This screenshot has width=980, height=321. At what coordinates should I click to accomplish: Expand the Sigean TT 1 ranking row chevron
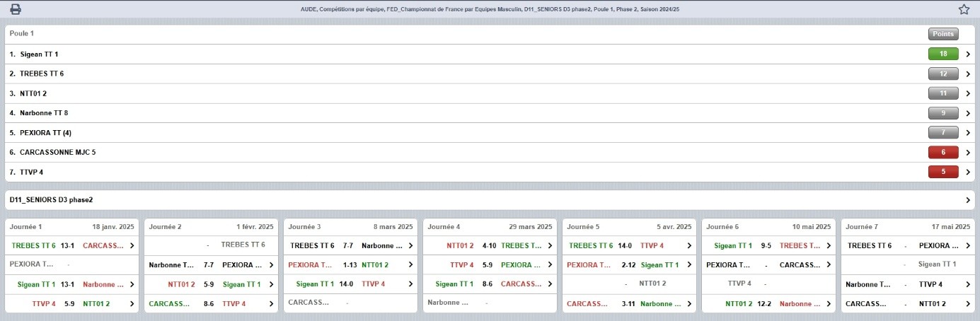[x=968, y=54]
